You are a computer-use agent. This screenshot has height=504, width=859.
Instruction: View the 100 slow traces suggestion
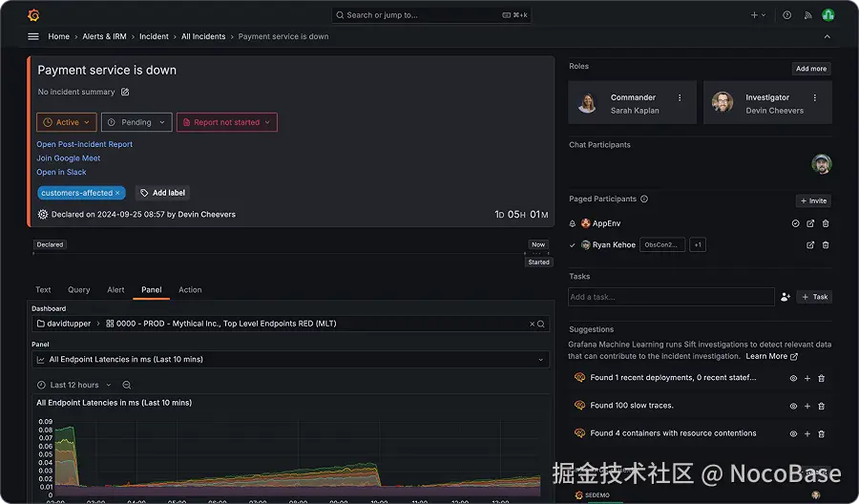click(x=793, y=406)
